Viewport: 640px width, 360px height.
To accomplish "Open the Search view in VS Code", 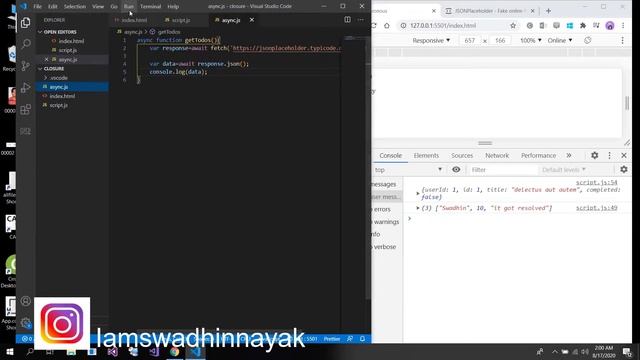I will click(x=25, y=44).
